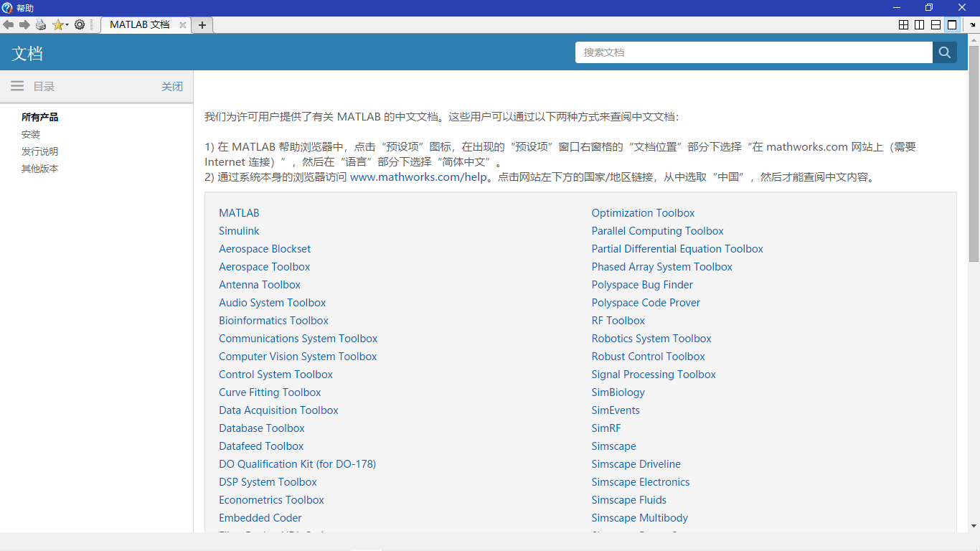980x551 pixels.
Task: Split tabs top and bottom layout
Action: (x=936, y=24)
